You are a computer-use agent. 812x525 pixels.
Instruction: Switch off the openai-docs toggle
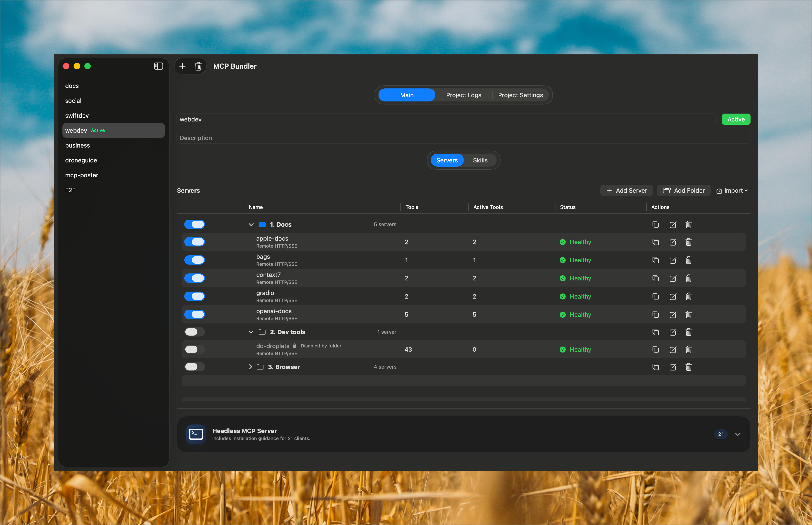coord(194,314)
